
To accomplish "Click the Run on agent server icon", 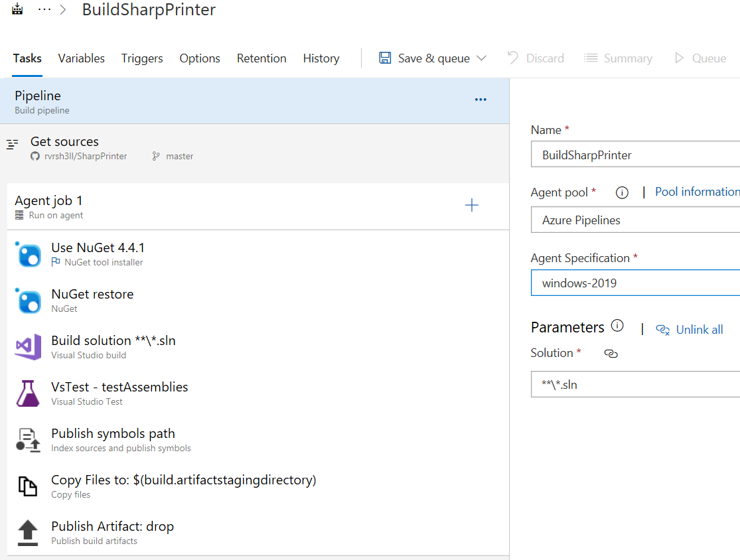I will tap(19, 215).
